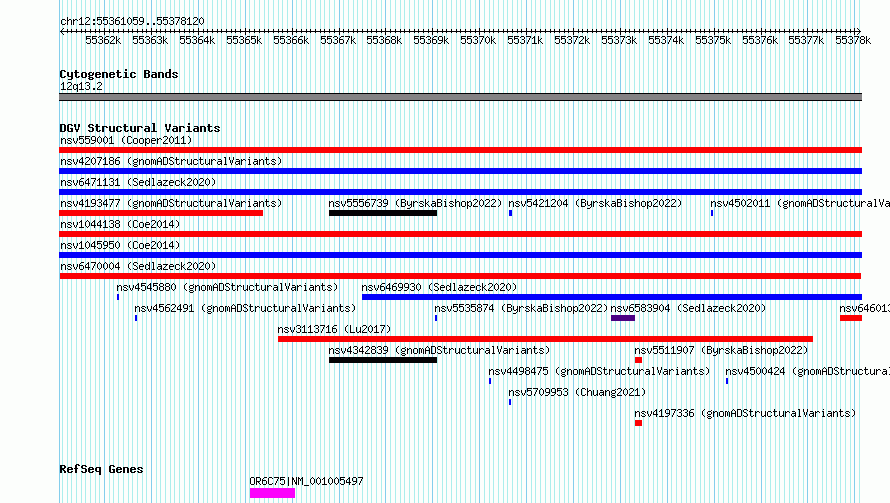Click the black bar under nsv4342839
890x503 pixels.
[383, 360]
